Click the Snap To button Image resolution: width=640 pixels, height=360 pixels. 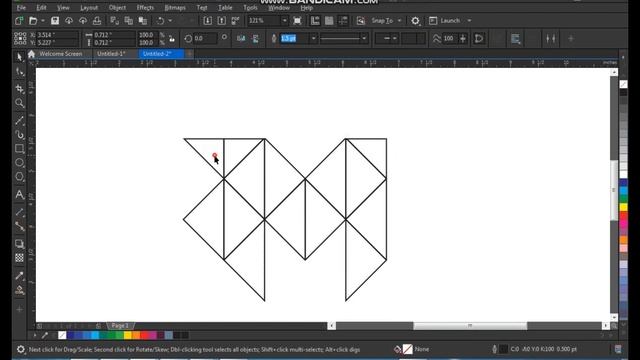tap(382, 20)
